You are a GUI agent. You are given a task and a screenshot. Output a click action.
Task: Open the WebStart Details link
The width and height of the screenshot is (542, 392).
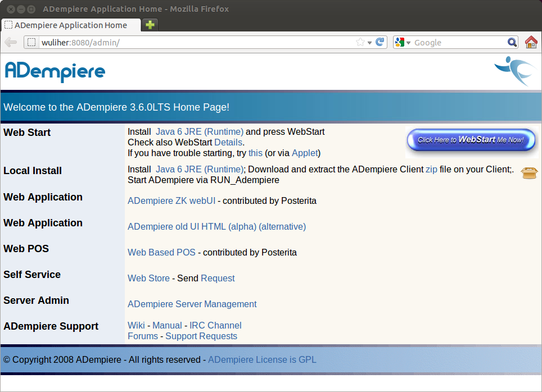(x=228, y=142)
